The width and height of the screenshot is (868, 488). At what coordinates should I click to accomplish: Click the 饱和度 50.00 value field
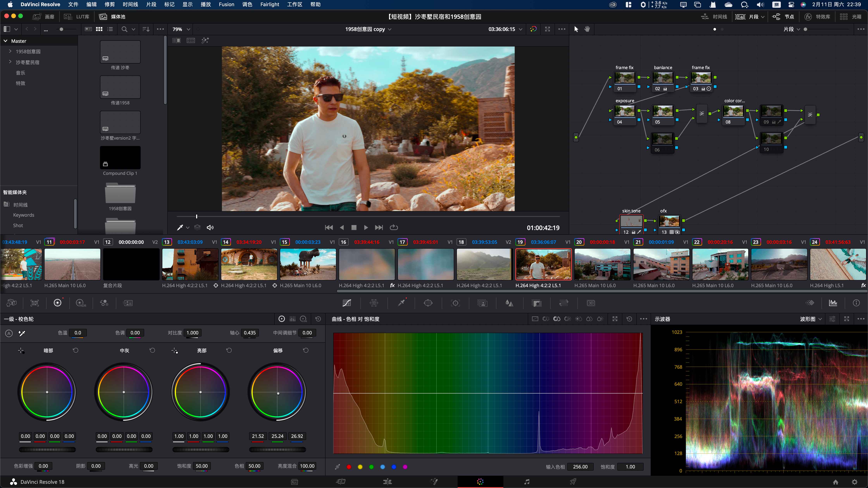pos(201,466)
